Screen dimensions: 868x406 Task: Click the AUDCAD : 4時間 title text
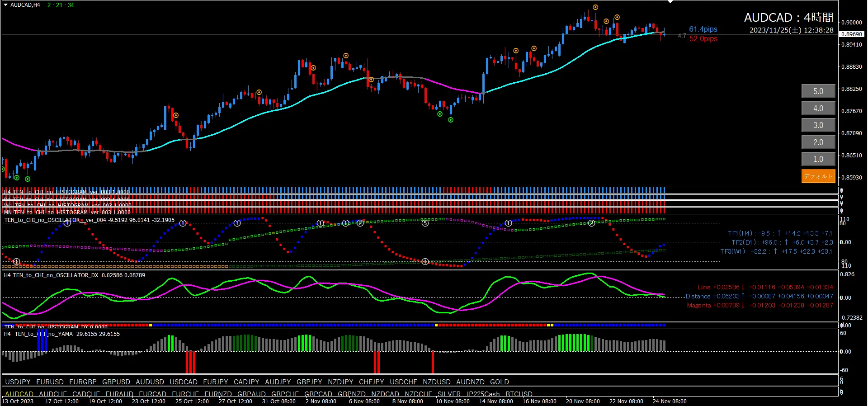[789, 18]
